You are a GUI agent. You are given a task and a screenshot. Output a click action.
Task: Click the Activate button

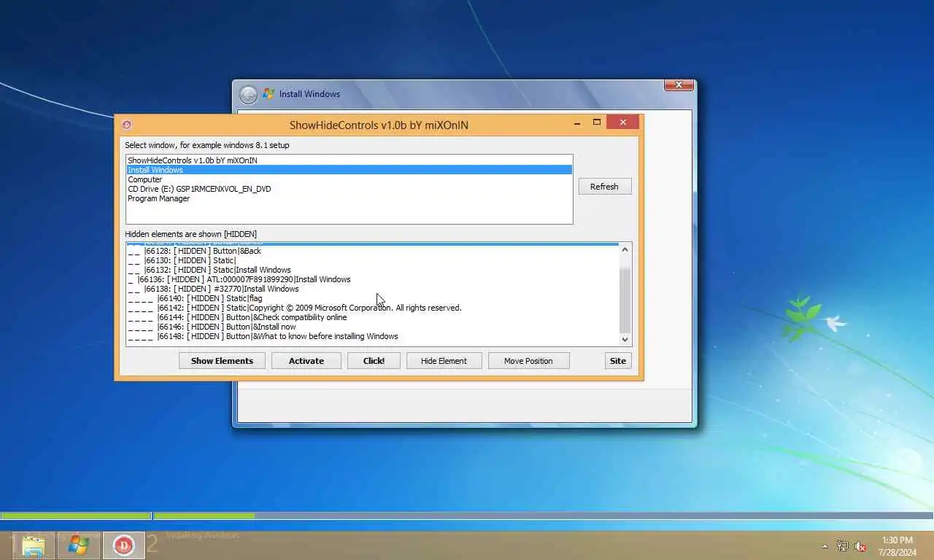tap(306, 360)
